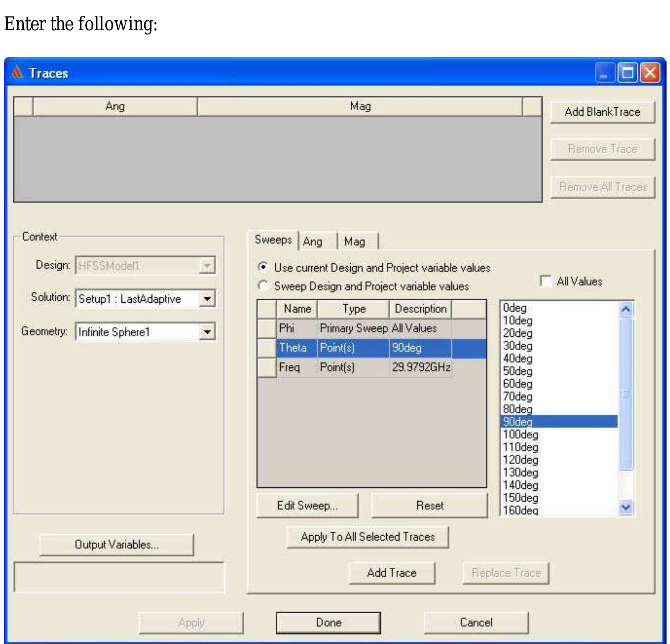Enable the All Values checkbox
This screenshot has height=644, width=670.
click(545, 281)
